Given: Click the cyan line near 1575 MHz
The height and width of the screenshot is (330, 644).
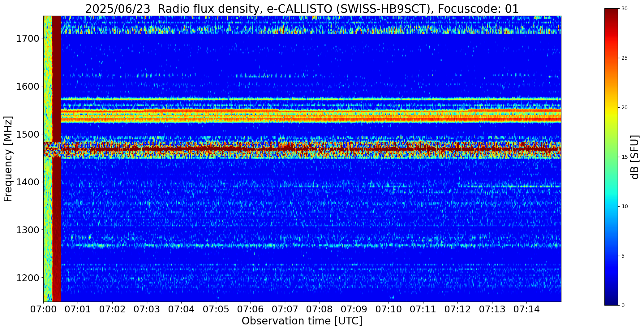Looking at the screenshot, I should 311,99.
